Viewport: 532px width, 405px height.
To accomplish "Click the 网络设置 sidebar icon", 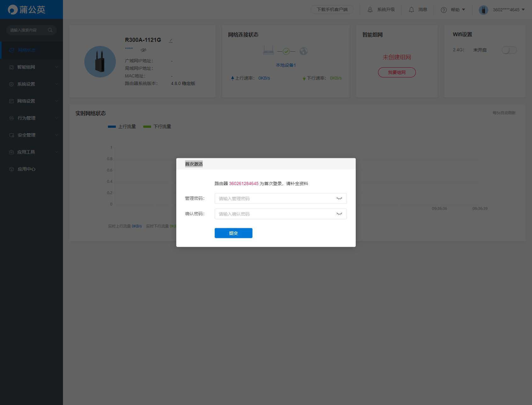I will pyautogui.click(x=11, y=101).
